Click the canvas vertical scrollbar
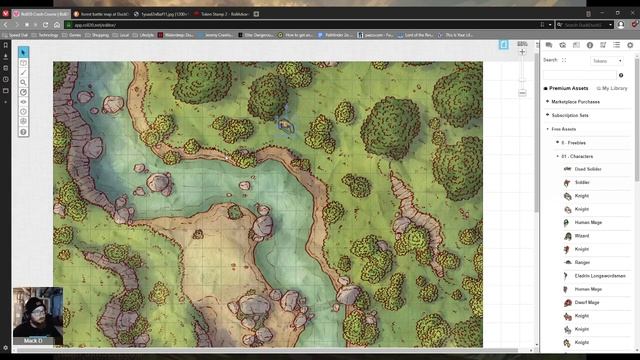 (x=536, y=133)
